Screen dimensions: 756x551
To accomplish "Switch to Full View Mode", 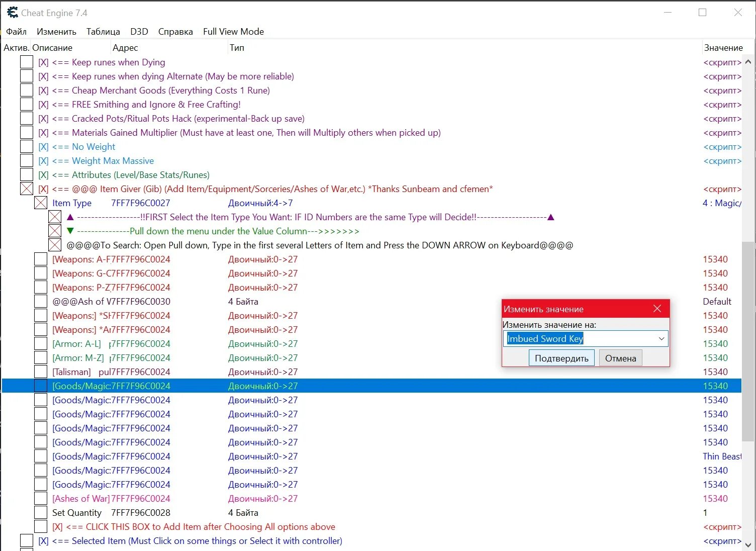I will click(x=233, y=31).
